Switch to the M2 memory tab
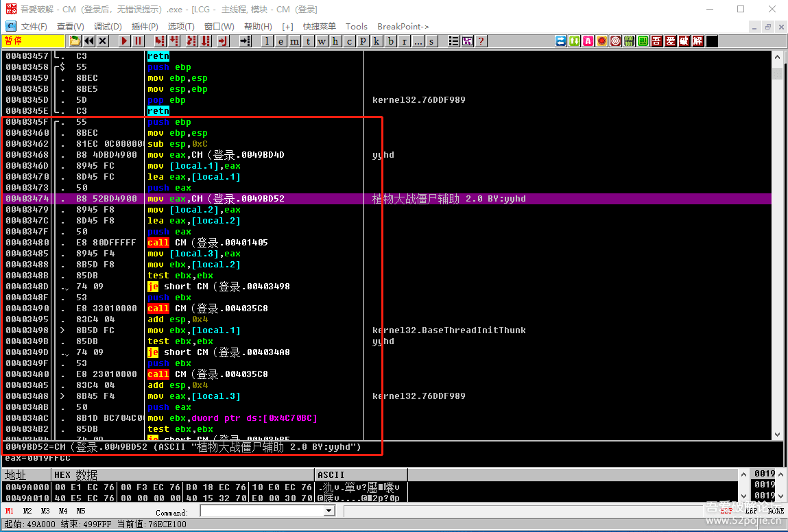Viewport: 788px width, 532px height. coord(27,511)
